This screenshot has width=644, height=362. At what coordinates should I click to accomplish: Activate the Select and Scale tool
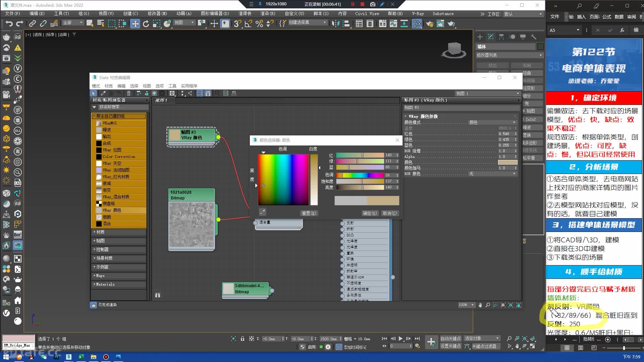tap(157, 23)
